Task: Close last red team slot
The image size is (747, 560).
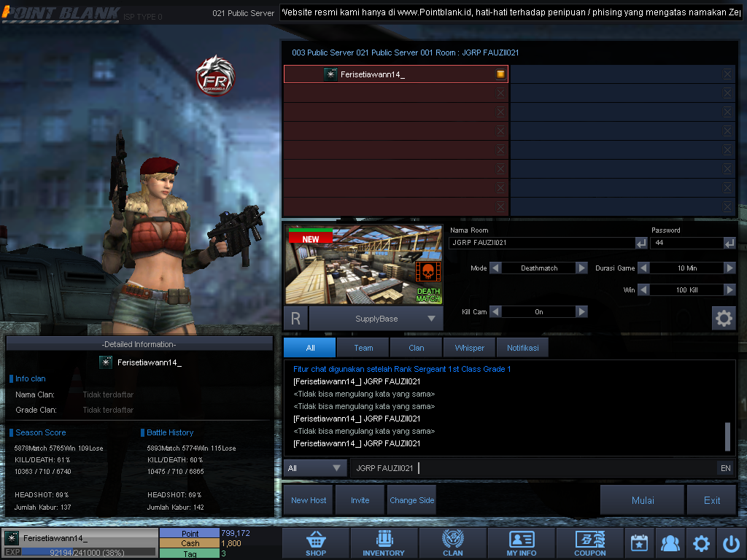Action: click(x=500, y=206)
